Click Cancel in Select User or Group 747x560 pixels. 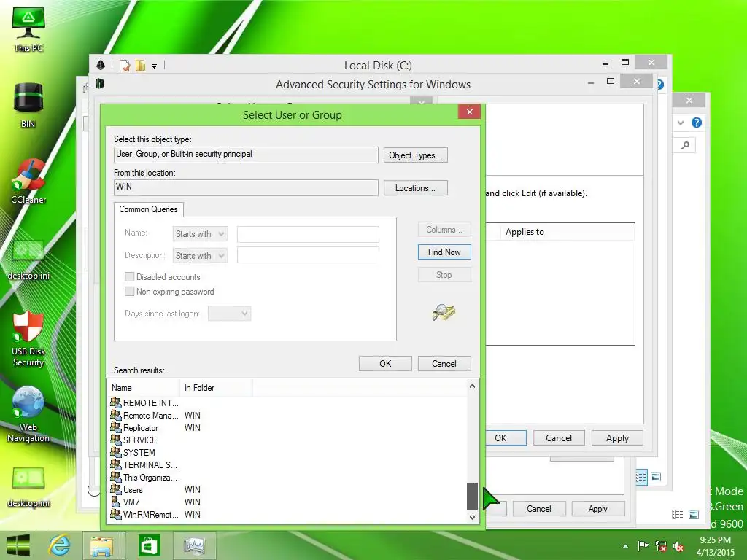[x=444, y=363]
